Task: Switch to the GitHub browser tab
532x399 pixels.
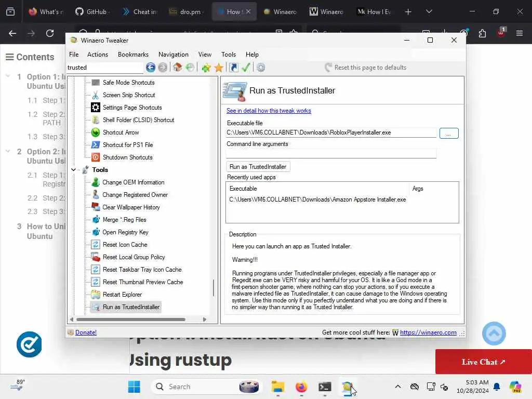Action: (91, 11)
